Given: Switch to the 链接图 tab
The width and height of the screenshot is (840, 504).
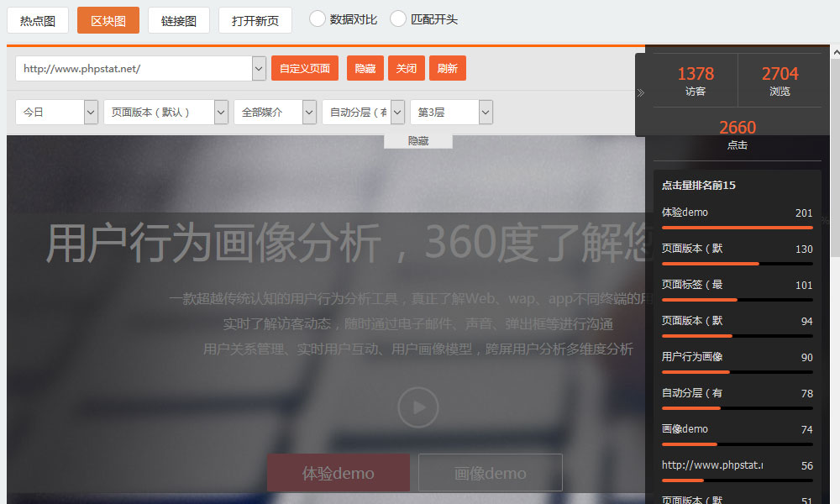Looking at the screenshot, I should pyautogui.click(x=179, y=20).
